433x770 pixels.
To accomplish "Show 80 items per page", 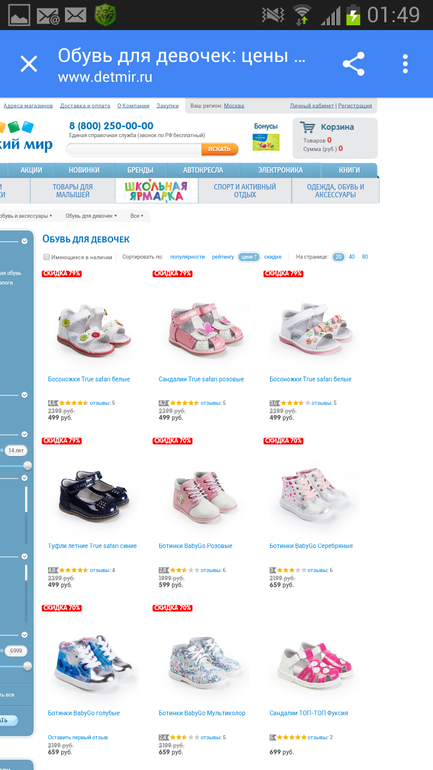I will [365, 257].
